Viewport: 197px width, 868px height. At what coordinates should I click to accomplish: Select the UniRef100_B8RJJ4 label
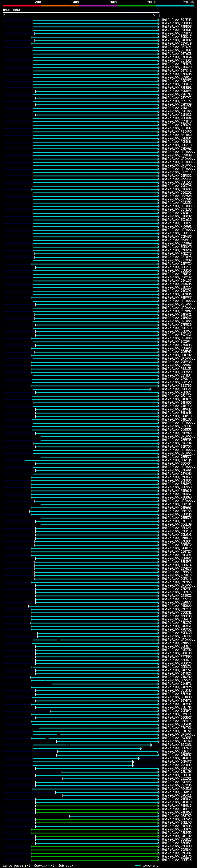(x=177, y=752)
